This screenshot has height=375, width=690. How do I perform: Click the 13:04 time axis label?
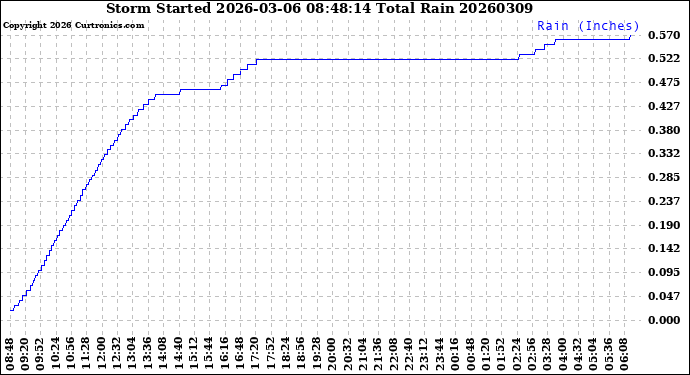(x=133, y=354)
